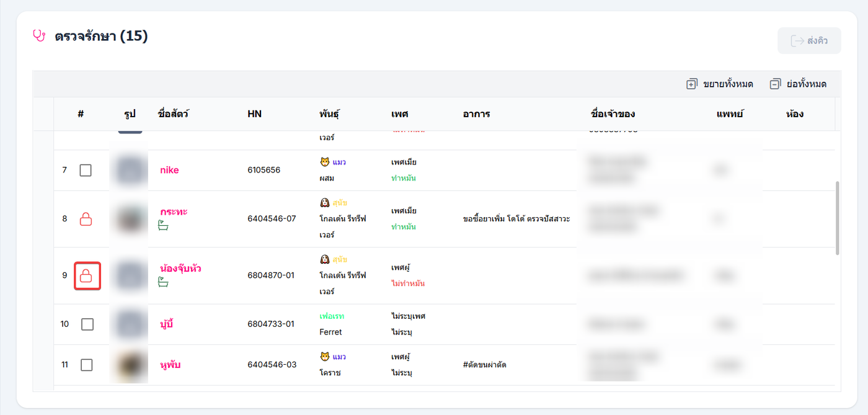Click the cat icon in nike's row

(x=324, y=162)
